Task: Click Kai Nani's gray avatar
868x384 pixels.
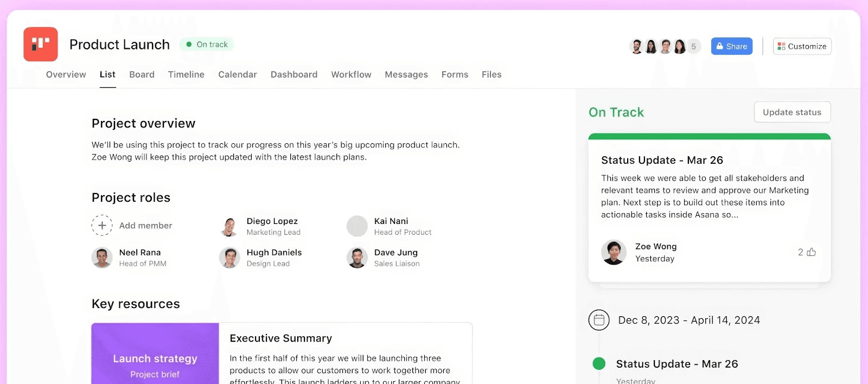Action: pyautogui.click(x=357, y=226)
